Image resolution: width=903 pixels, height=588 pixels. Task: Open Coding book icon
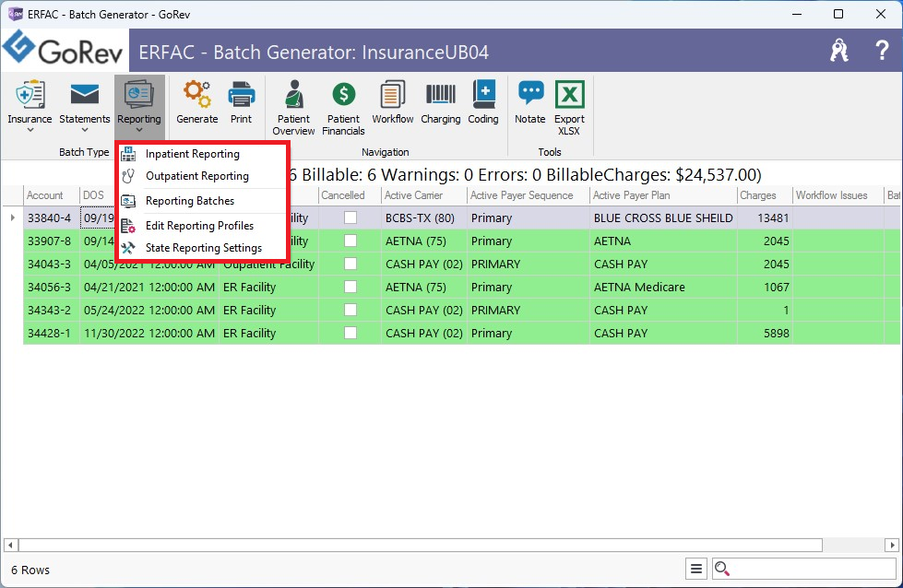coord(483,95)
